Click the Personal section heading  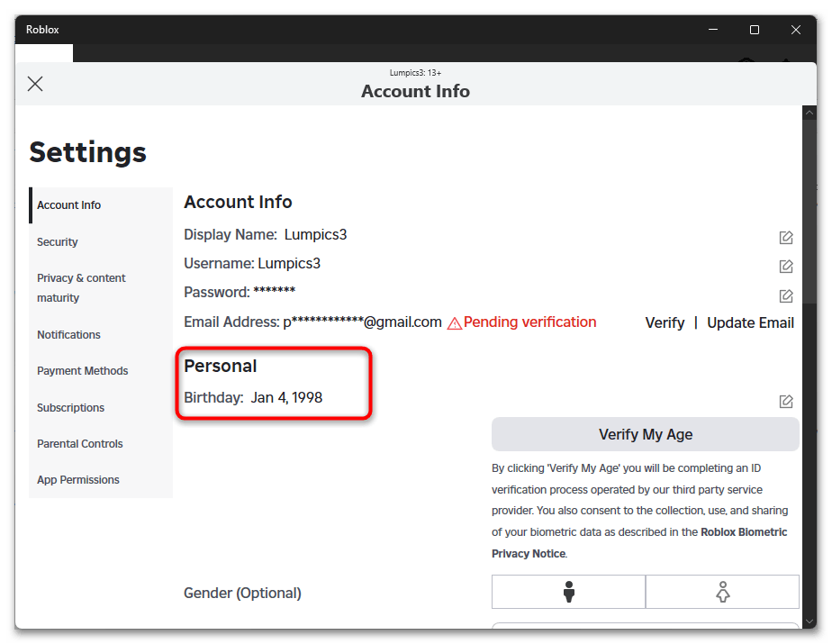point(221,366)
